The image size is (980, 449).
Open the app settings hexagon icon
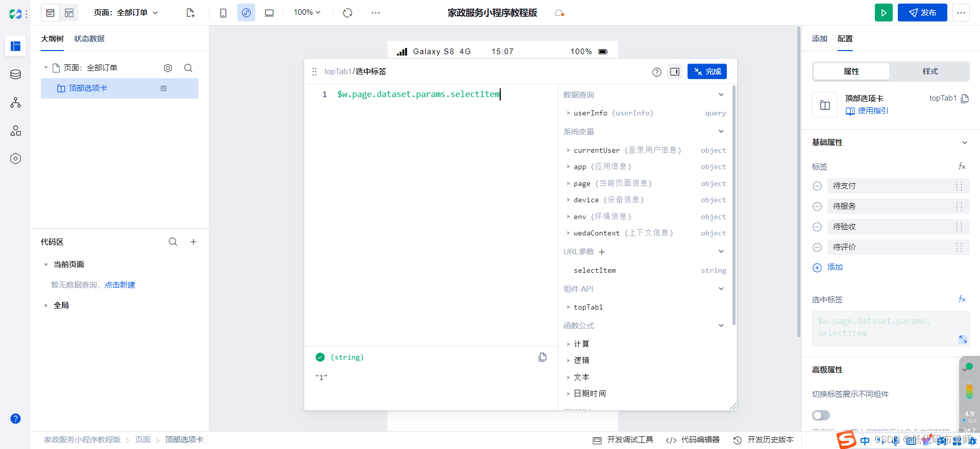point(15,159)
